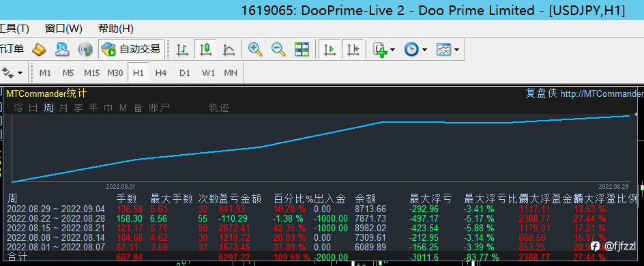Switch chart to candlesticks
This screenshot has height=266, width=644.
pyautogui.click(x=205, y=50)
